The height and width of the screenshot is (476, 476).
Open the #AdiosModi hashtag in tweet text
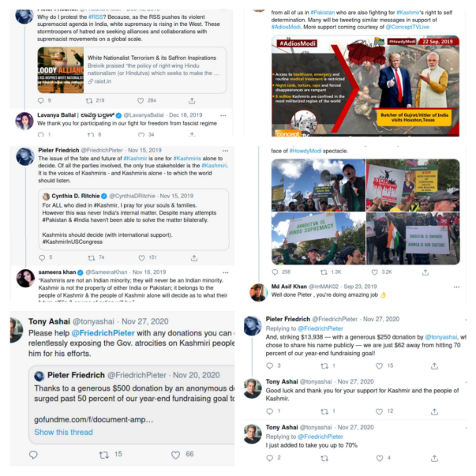tap(286, 27)
